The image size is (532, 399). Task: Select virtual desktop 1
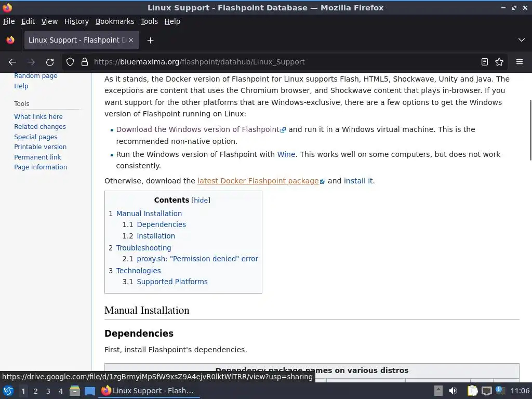point(23,391)
